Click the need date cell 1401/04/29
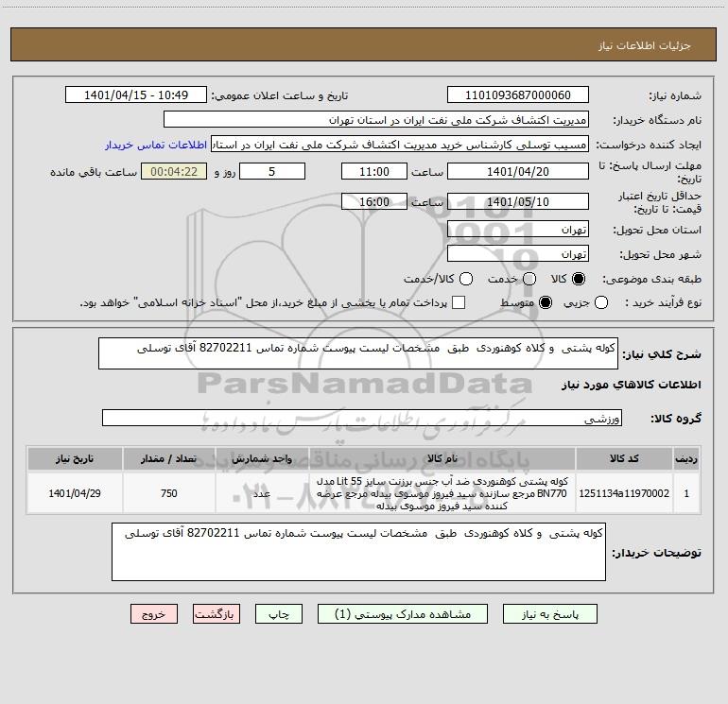This screenshot has height=704, width=728. [x=75, y=493]
